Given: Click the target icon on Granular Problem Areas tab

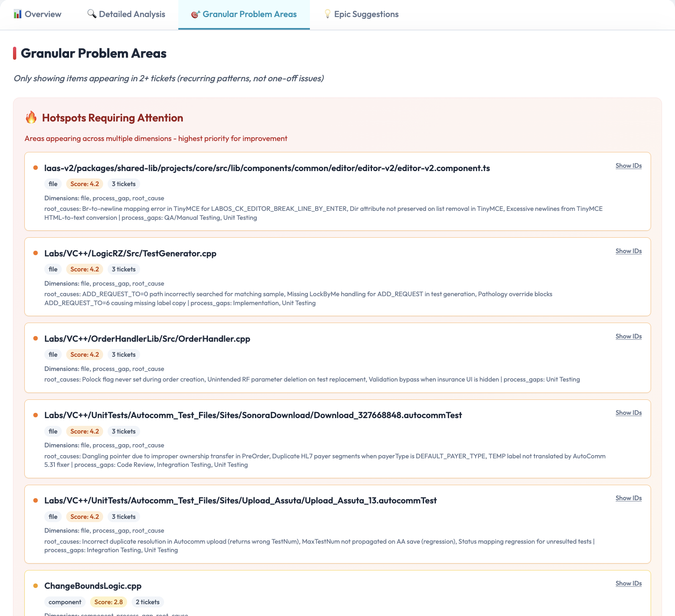Looking at the screenshot, I should pos(196,13).
